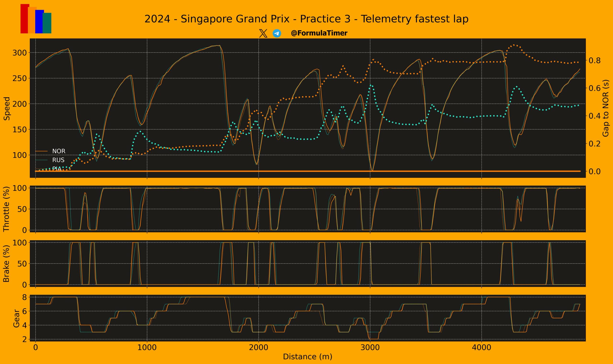Click the 3000 tick on Distance axis
This screenshot has width=613, height=364.
370,347
